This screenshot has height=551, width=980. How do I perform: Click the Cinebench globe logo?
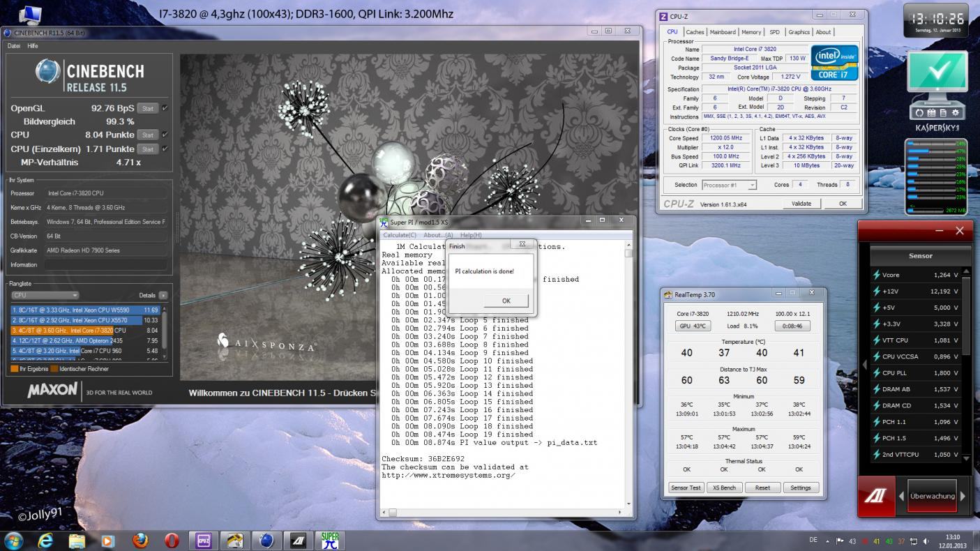[x=48, y=73]
